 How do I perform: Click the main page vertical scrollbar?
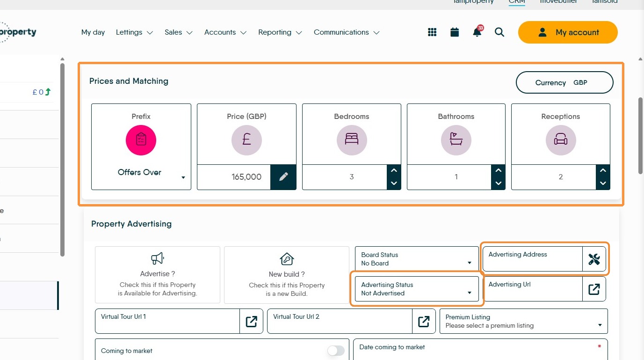tap(641, 136)
